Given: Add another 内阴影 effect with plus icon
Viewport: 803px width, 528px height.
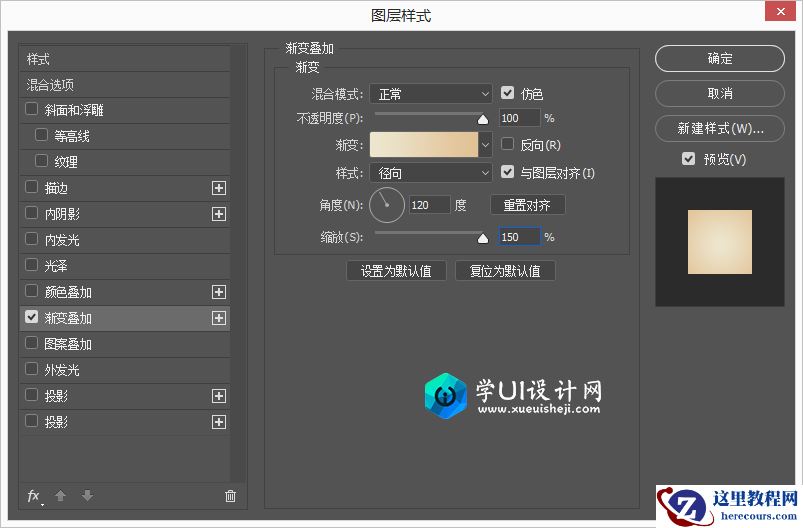Looking at the screenshot, I should (x=219, y=214).
